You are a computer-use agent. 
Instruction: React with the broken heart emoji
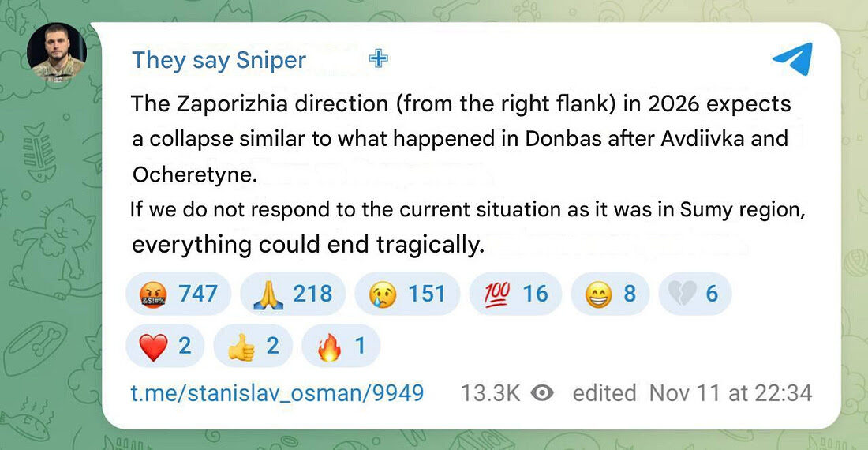pos(695,294)
